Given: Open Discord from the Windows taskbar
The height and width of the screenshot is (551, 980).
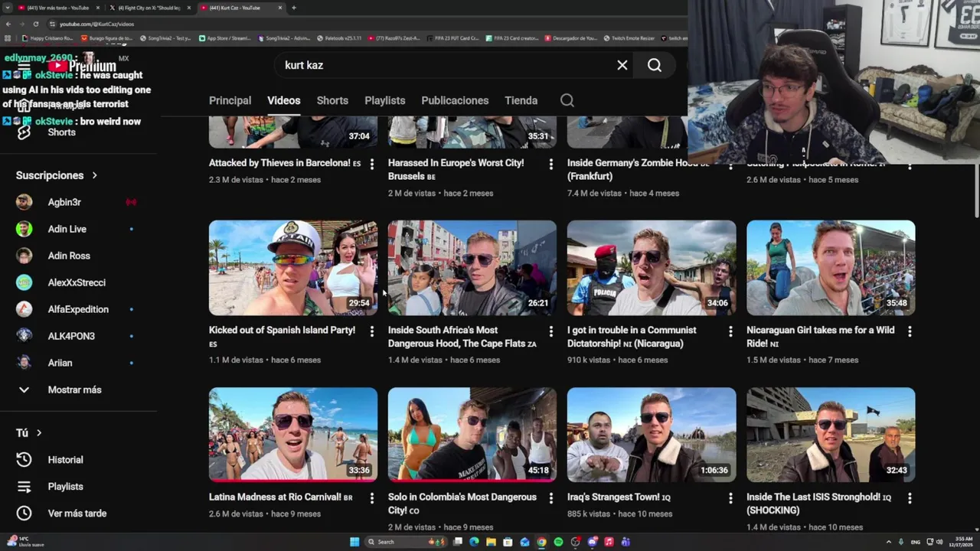Looking at the screenshot, I should [592, 542].
